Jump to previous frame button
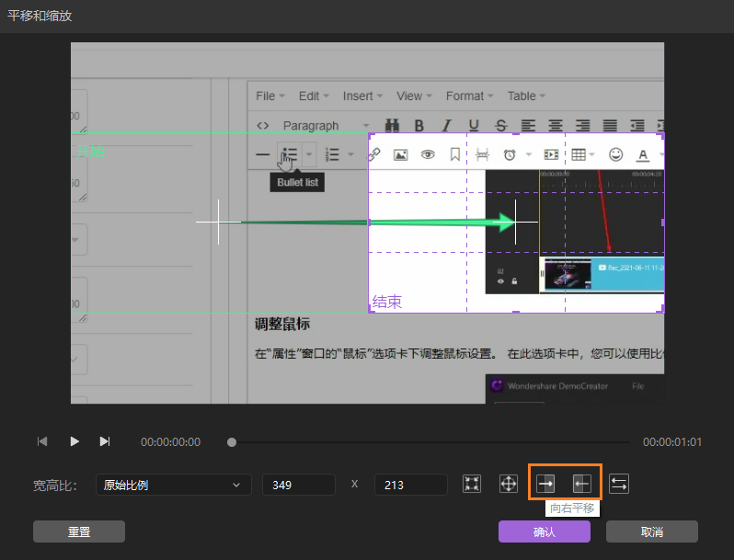734x560 pixels. pos(42,441)
